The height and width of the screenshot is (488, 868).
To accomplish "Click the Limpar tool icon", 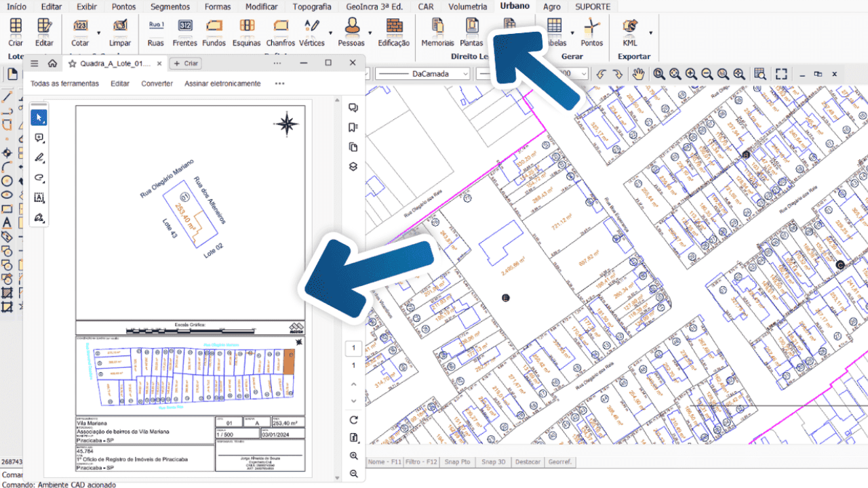I will coord(120,27).
